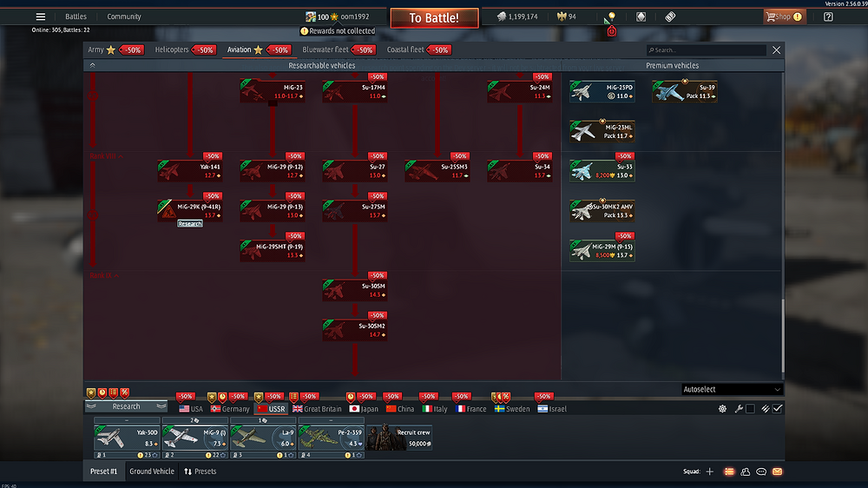Switch to the Helicopters tab
This screenshot has height=488, width=868.
coord(172,49)
